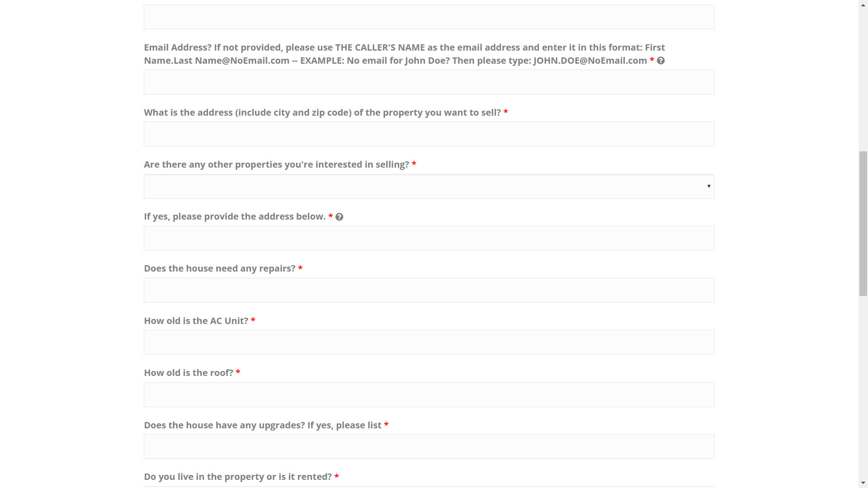Click the additional property address field
868x488 pixels.
point(429,238)
